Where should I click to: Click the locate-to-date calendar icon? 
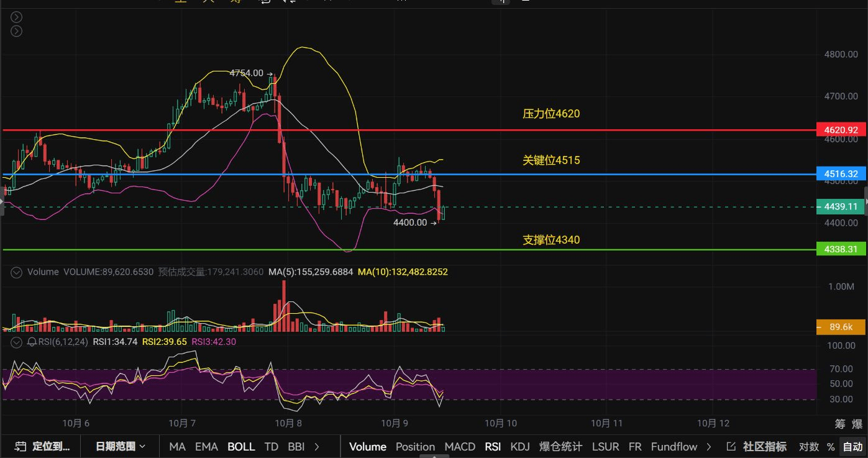tap(21, 446)
